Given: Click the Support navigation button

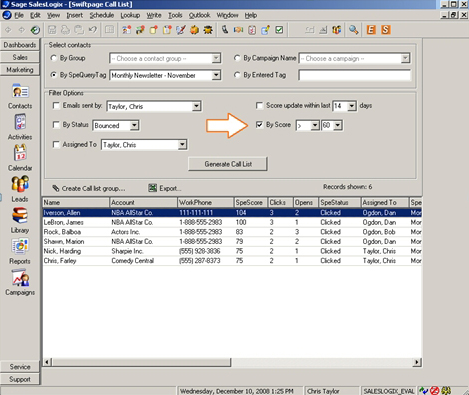Looking at the screenshot, I should pyautogui.click(x=20, y=379).
